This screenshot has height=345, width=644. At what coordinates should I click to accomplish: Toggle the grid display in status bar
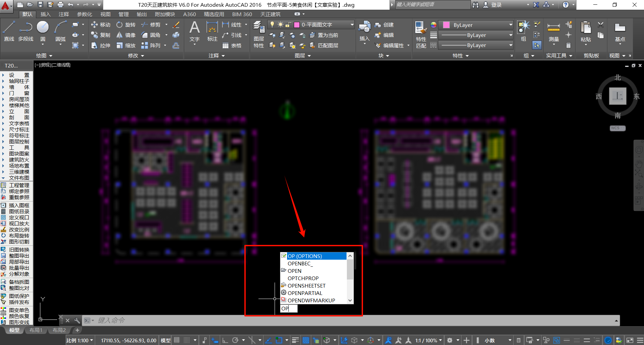[x=177, y=340]
